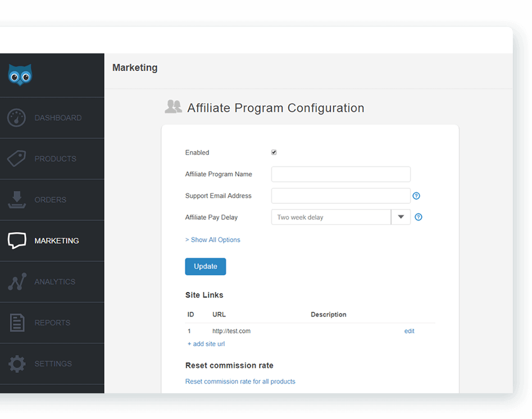Viewport: 532px width, 419px height.
Task: Open the DASHBOARD menu item
Action: pyautogui.click(x=52, y=118)
